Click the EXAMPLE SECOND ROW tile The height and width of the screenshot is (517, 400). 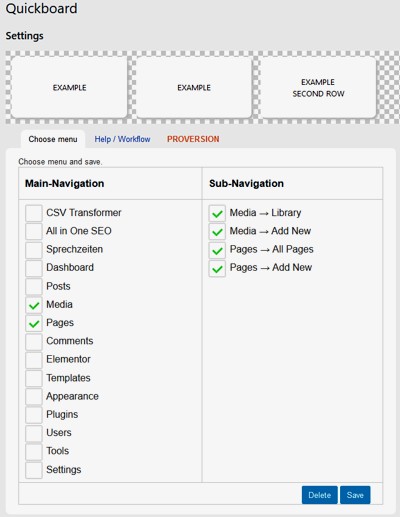click(x=318, y=88)
